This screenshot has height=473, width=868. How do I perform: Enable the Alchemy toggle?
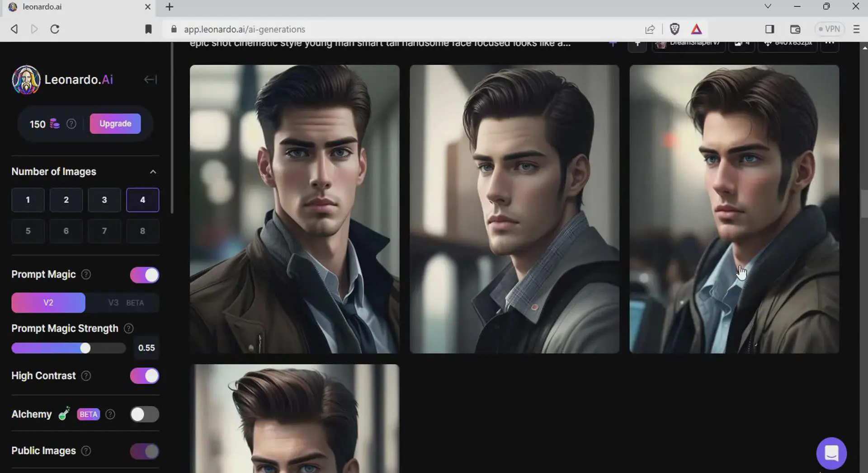pyautogui.click(x=144, y=414)
